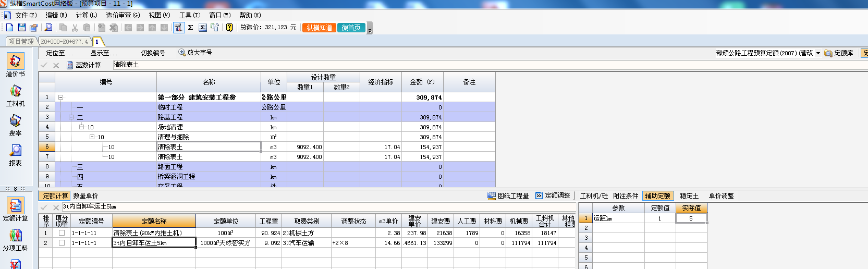This screenshot has height=269, width=868.
Task: Click the move up arrow toolbar icon
Action: (x=152, y=28)
